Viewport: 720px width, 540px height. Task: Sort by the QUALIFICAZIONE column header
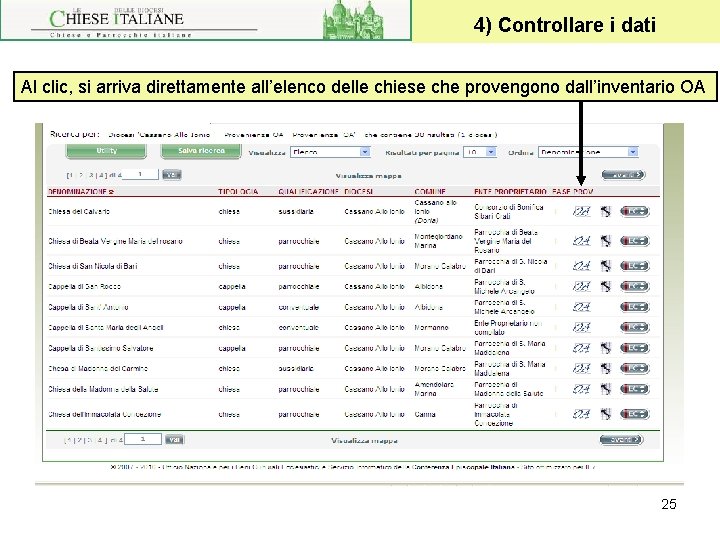point(308,191)
